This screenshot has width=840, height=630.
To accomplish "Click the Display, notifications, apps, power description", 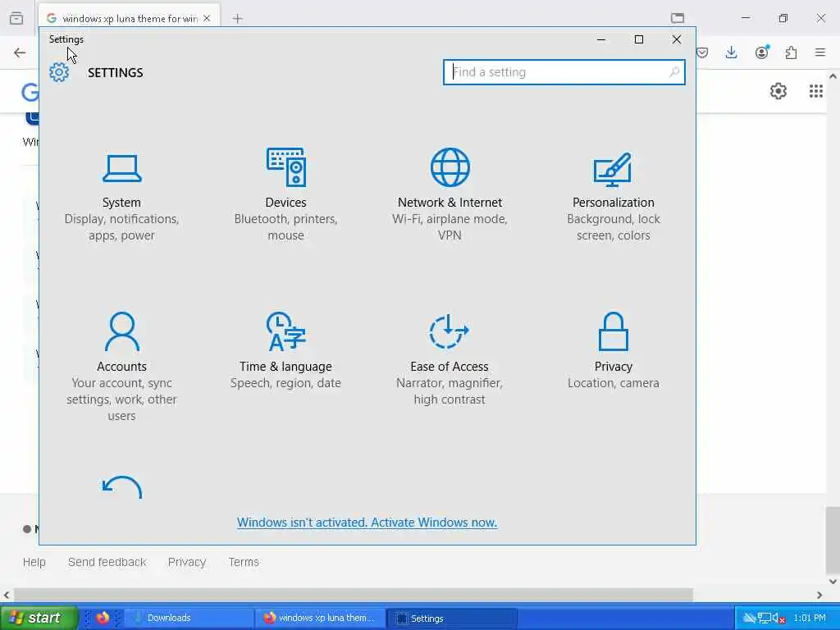I will (x=121, y=227).
